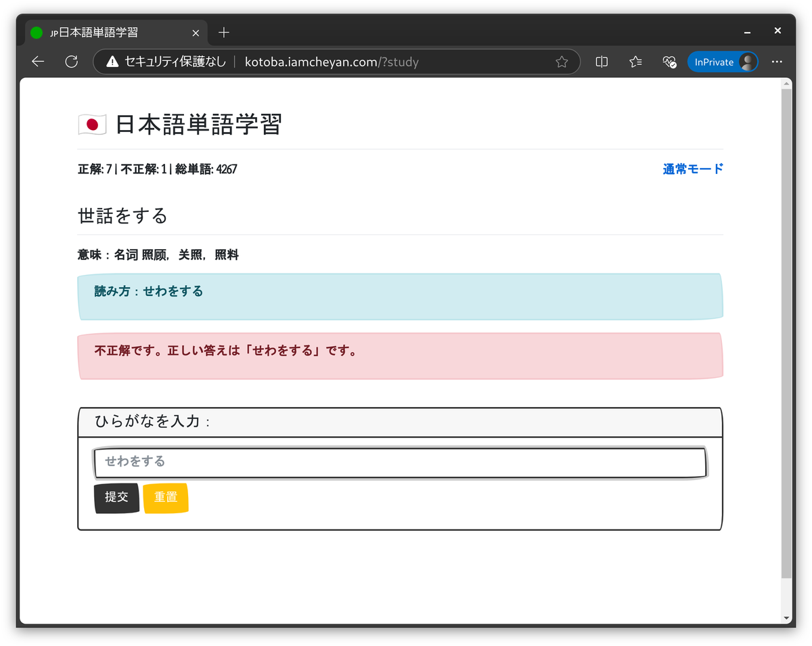Open a new tab with plus icon
Image resolution: width=812 pixels, height=646 pixels.
click(224, 33)
